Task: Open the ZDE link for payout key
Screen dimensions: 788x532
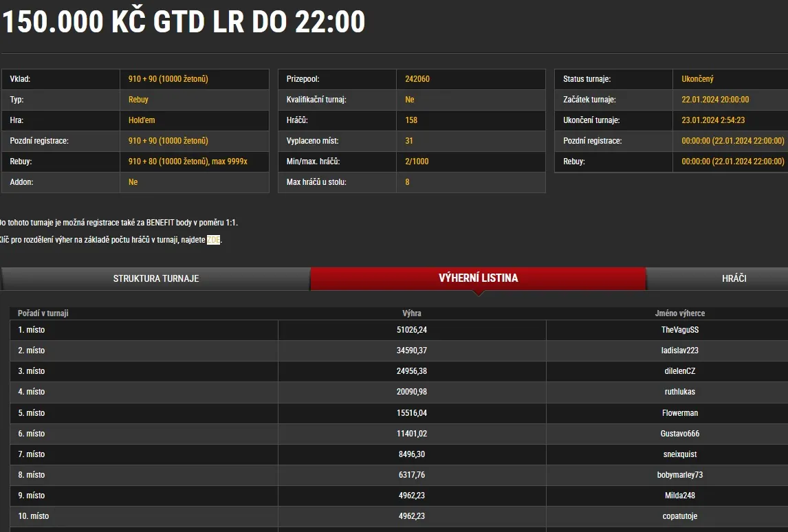Action: click(213, 240)
